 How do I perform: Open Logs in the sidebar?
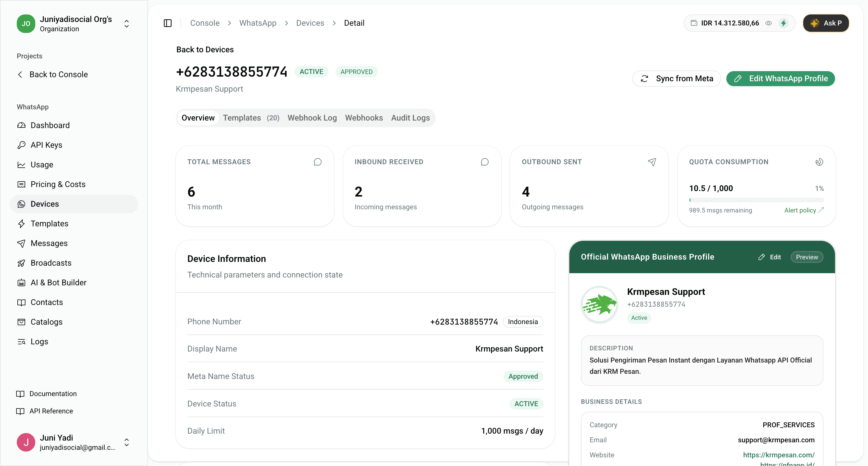pos(74,341)
